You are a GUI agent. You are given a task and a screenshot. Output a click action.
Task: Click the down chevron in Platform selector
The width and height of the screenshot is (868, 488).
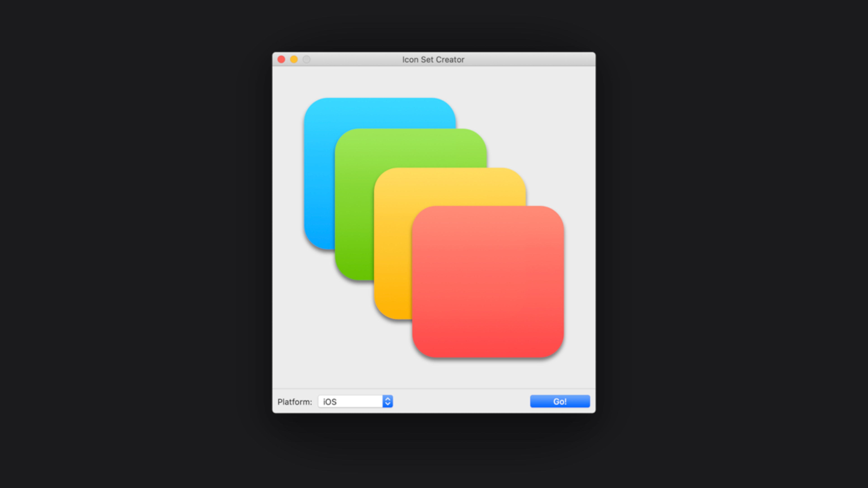tap(387, 404)
